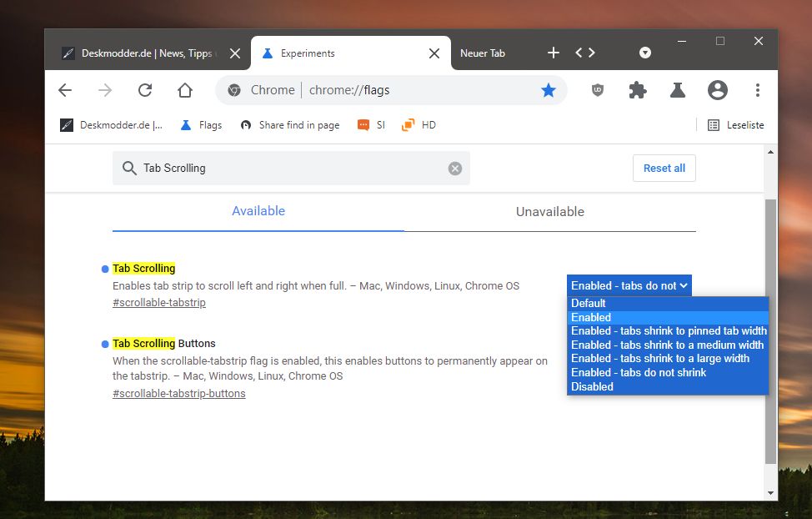
Task: Click the Reset all button
Action: click(664, 168)
